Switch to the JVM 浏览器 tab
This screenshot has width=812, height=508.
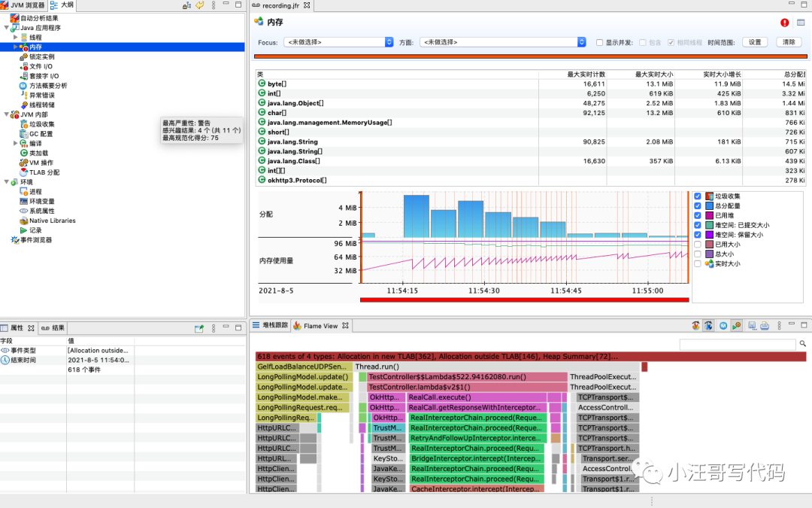point(24,5)
